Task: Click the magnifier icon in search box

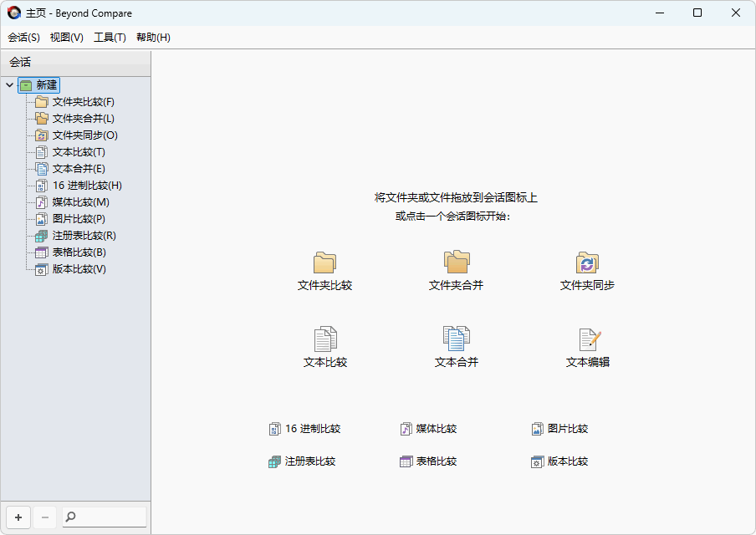Action: pyautogui.click(x=70, y=517)
